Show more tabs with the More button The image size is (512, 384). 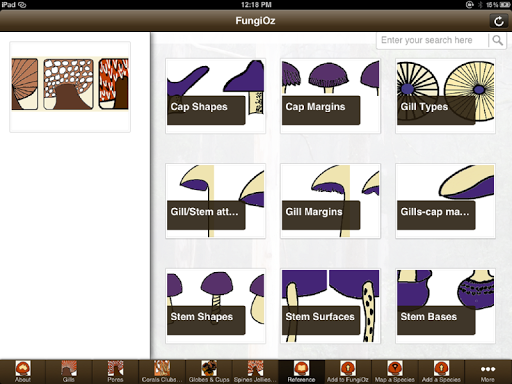tap(488, 372)
